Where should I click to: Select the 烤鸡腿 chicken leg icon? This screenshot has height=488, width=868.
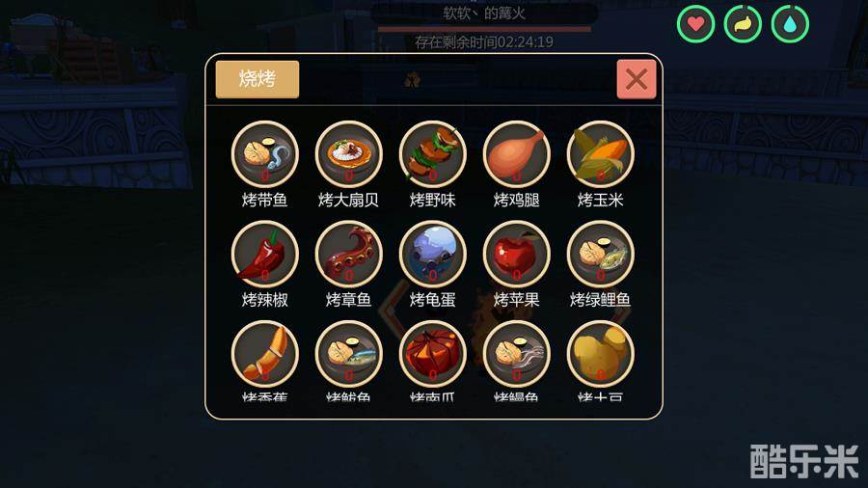coord(517,153)
